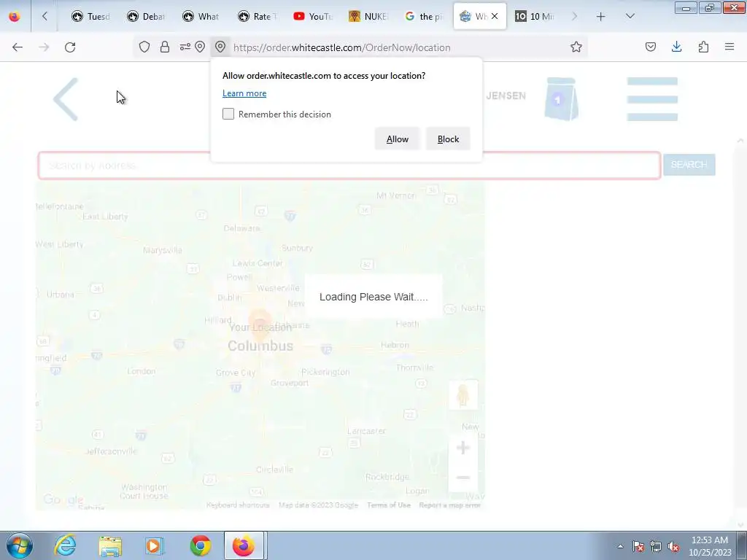Switch to the Rate tab
The width and height of the screenshot is (747, 560).
258,16
